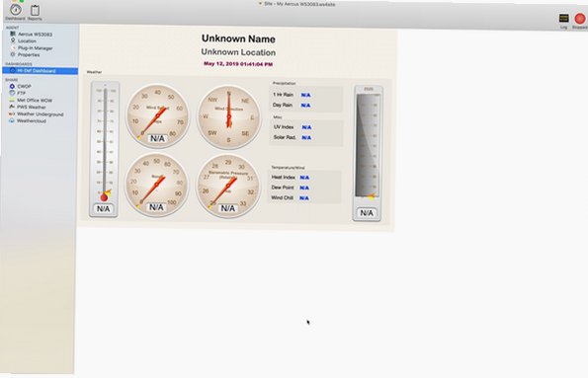
Task: Click the Wind Direction compass gauge
Action: [x=228, y=117]
